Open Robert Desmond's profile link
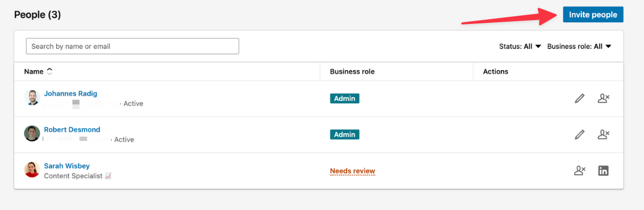The width and height of the screenshot is (644, 210). (72, 129)
